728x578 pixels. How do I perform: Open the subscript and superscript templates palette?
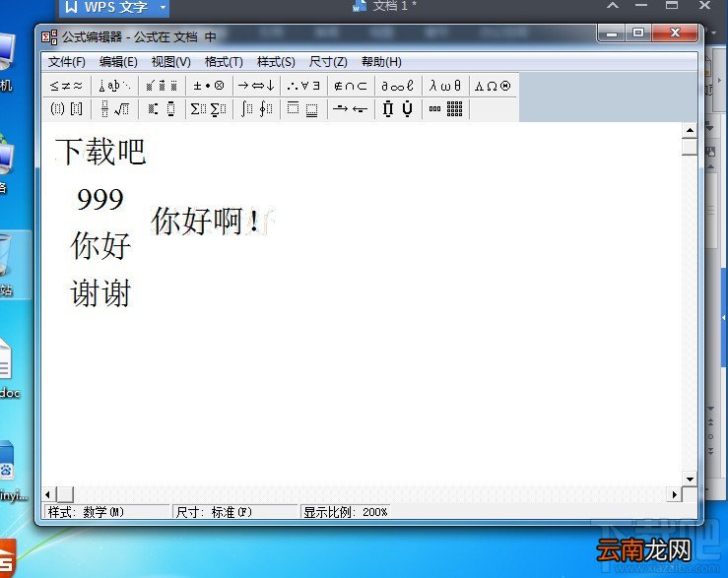coord(162,109)
